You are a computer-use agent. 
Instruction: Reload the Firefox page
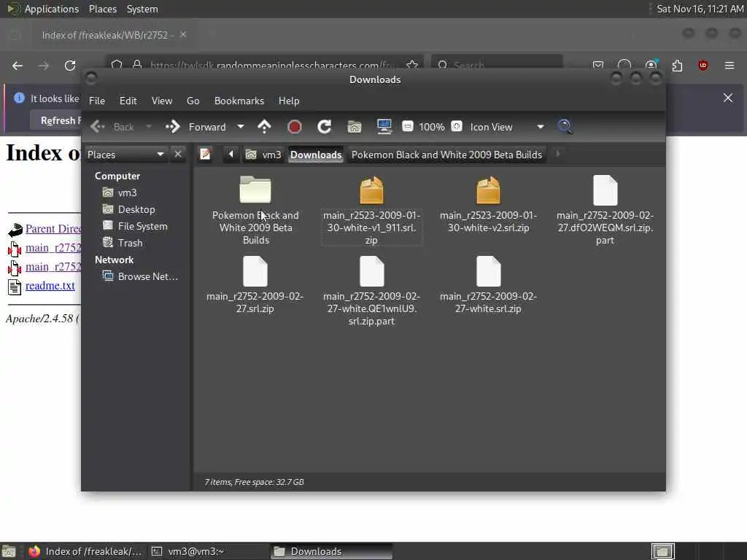(x=70, y=66)
